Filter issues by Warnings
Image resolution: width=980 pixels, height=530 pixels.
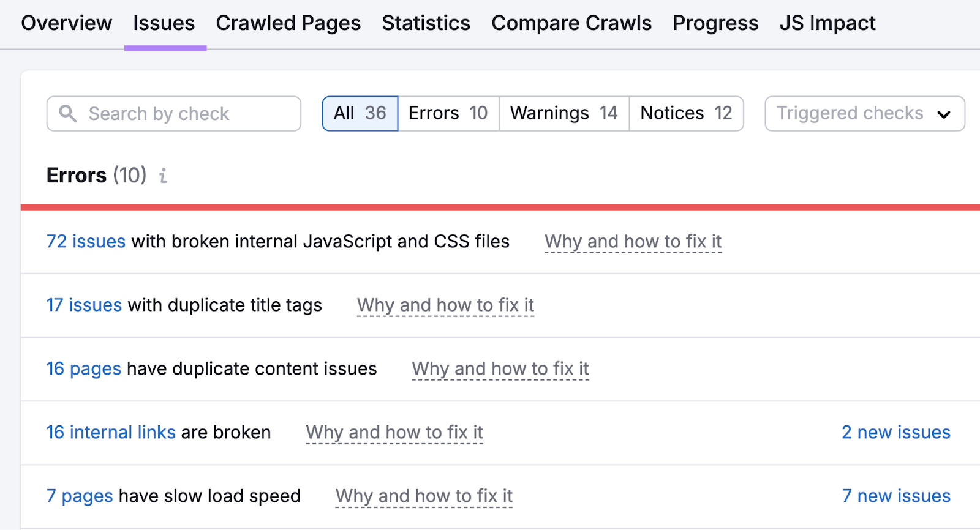tap(563, 113)
